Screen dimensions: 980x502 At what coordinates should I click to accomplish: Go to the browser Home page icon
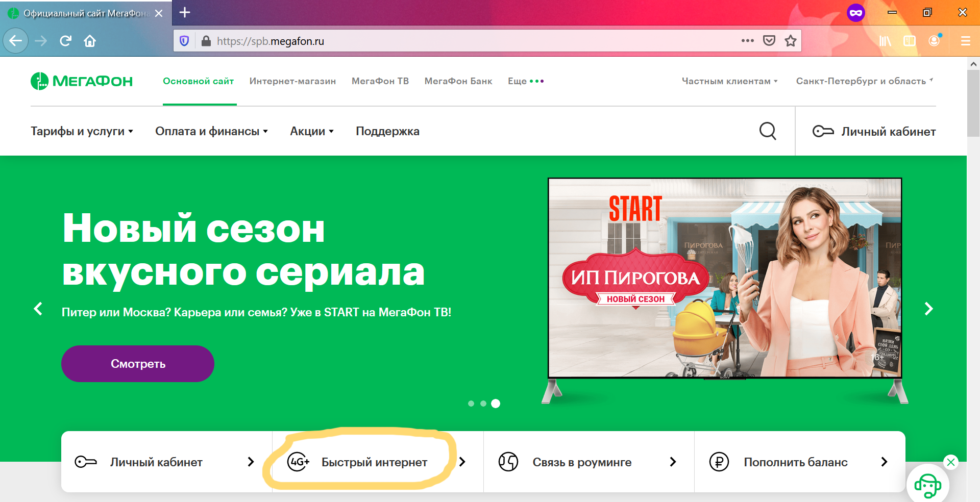click(x=90, y=41)
